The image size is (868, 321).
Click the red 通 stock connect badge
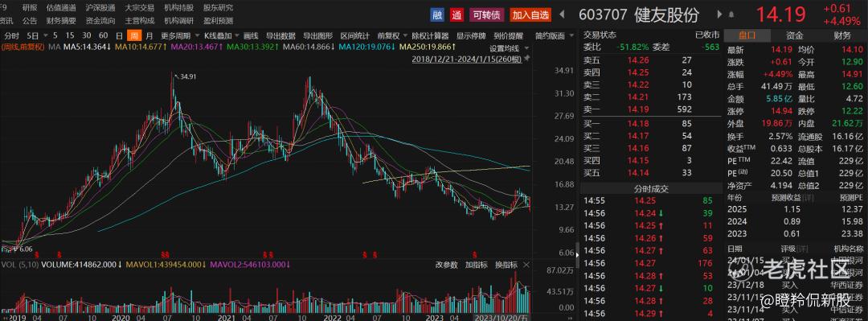click(457, 15)
